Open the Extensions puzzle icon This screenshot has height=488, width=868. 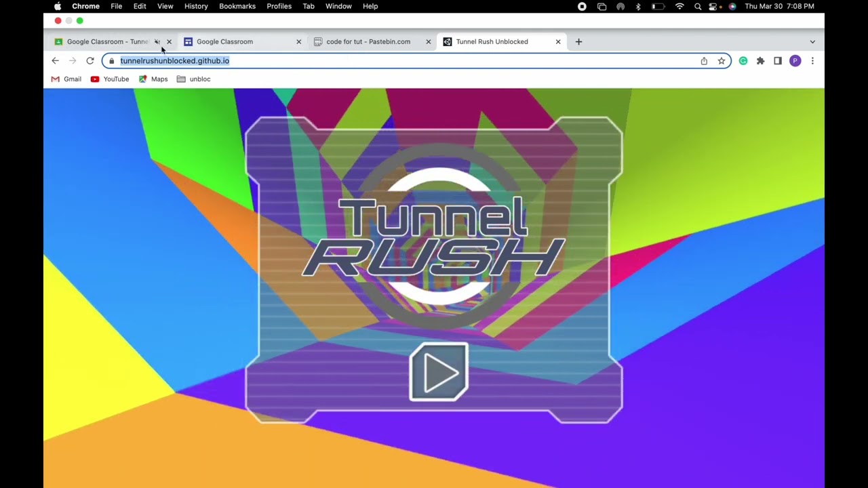760,61
